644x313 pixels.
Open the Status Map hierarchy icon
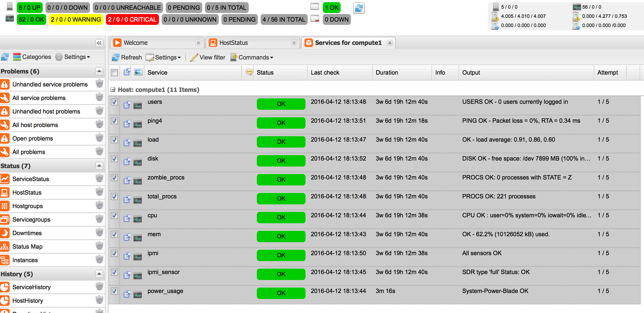click(5, 247)
